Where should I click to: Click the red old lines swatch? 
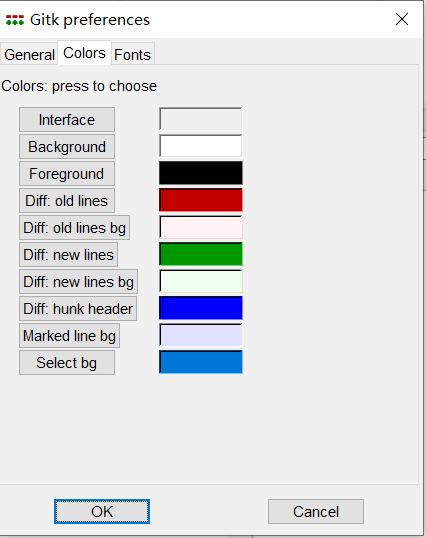tap(201, 200)
